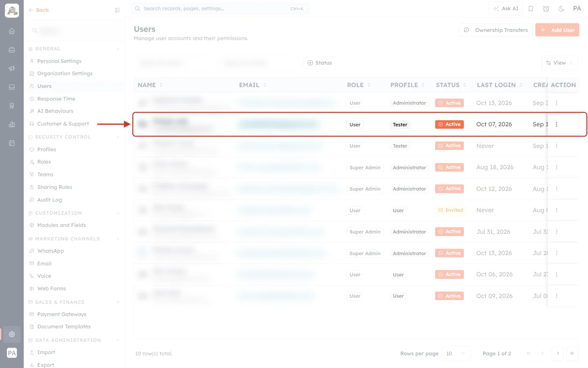
Task: Select Payment Gateways in the sidebar
Action: pos(62,314)
